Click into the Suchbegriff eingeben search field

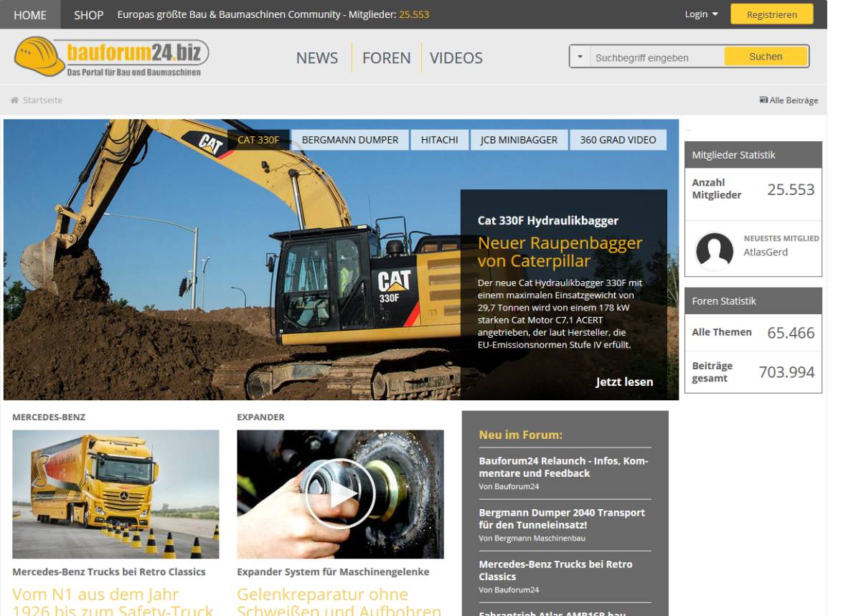pos(657,57)
